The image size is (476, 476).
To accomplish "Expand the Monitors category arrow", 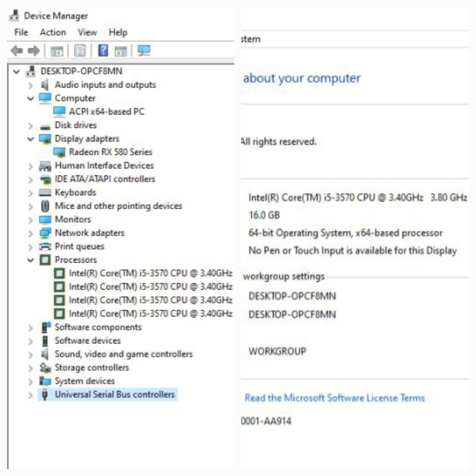I will click(x=31, y=220).
